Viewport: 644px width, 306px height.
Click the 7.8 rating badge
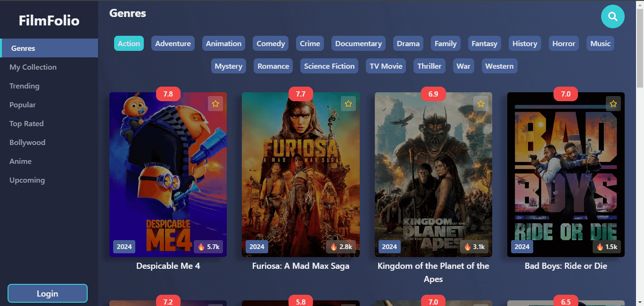pos(168,94)
